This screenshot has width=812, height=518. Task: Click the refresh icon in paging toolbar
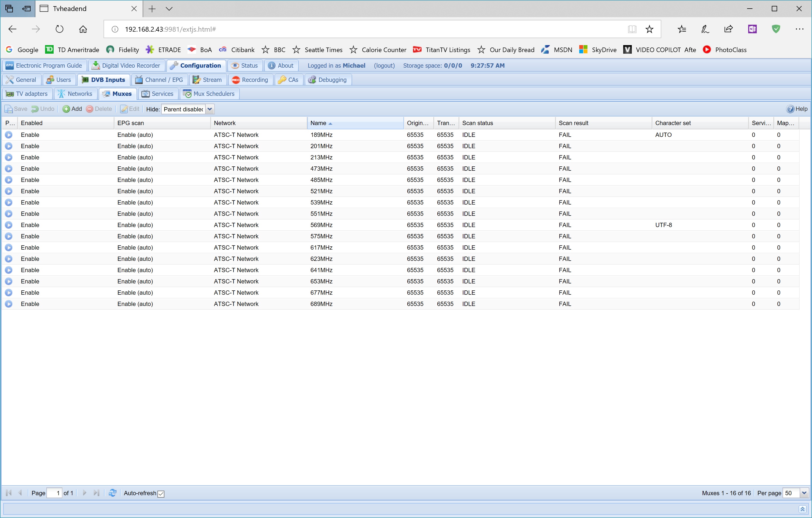coord(113,493)
